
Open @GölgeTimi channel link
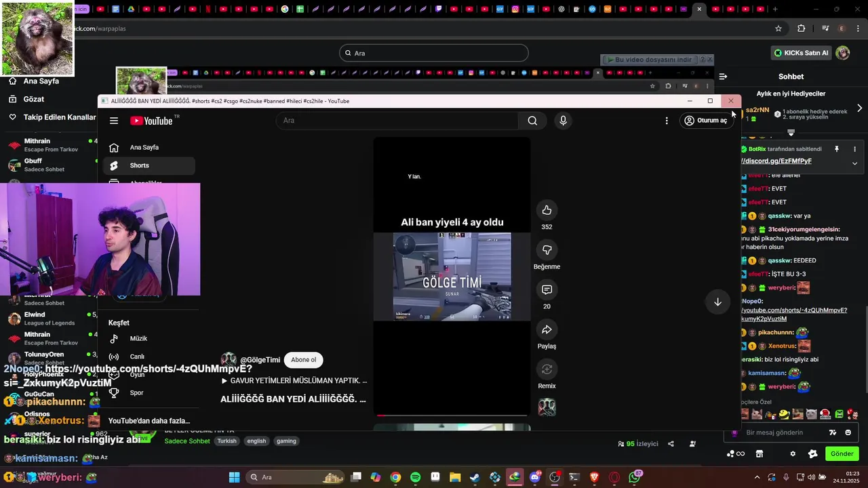[x=260, y=360]
